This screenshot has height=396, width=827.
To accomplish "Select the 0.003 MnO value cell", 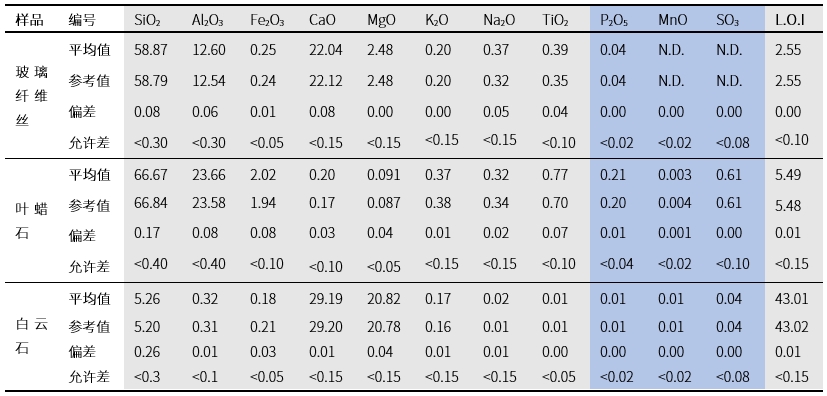I will [675, 175].
